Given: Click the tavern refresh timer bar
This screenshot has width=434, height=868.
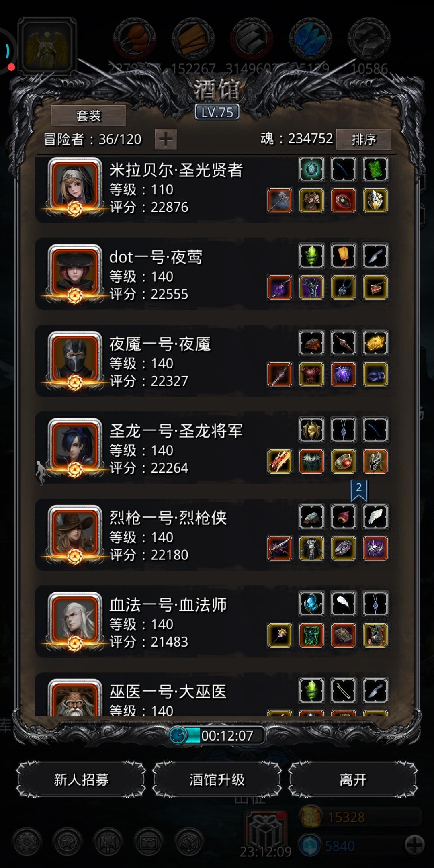Looking at the screenshot, I should click(x=217, y=735).
